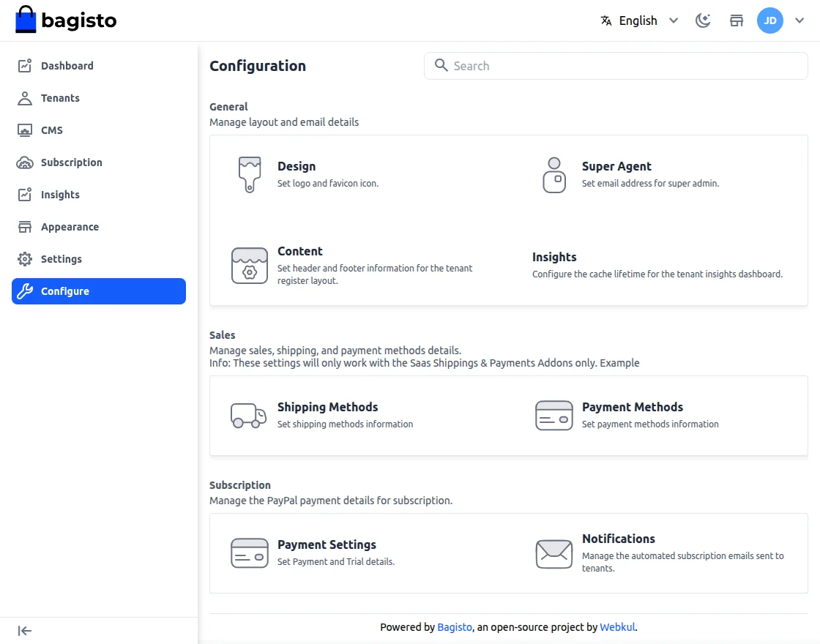820x644 pixels.
Task: Click the Content layout gear icon
Action: coord(250,266)
